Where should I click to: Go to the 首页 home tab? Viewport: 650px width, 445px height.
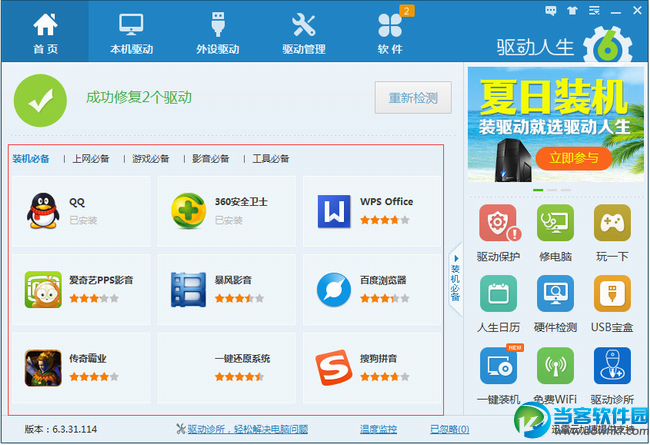click(45, 32)
